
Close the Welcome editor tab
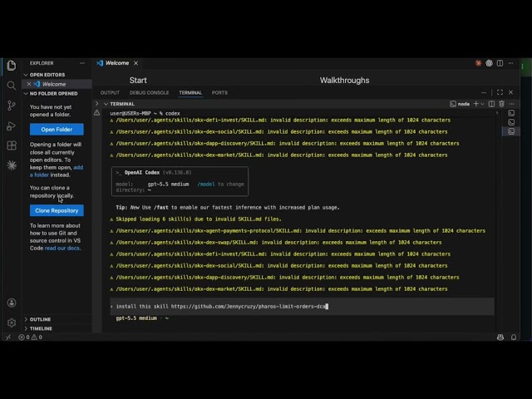coord(135,63)
